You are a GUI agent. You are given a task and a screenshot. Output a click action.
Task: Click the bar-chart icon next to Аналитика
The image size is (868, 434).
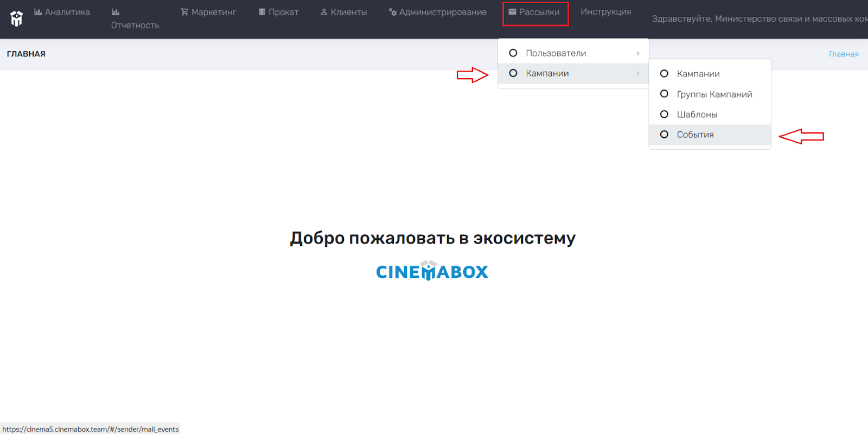(x=38, y=12)
